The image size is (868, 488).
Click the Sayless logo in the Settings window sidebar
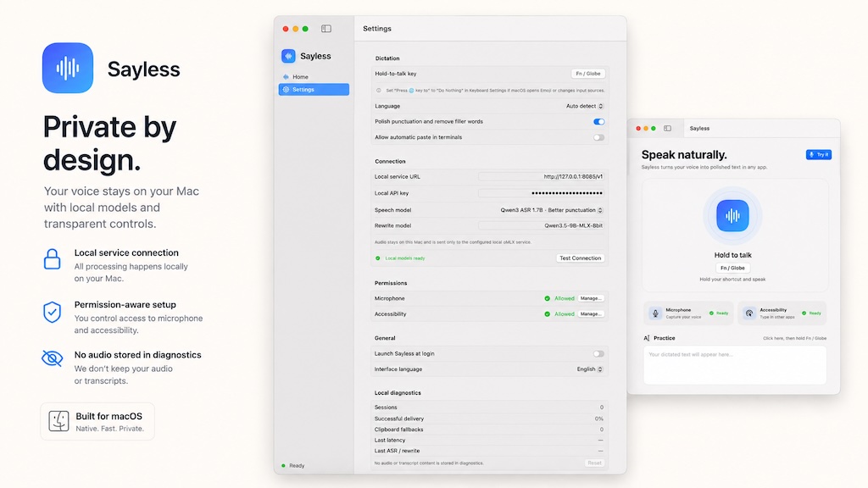288,56
